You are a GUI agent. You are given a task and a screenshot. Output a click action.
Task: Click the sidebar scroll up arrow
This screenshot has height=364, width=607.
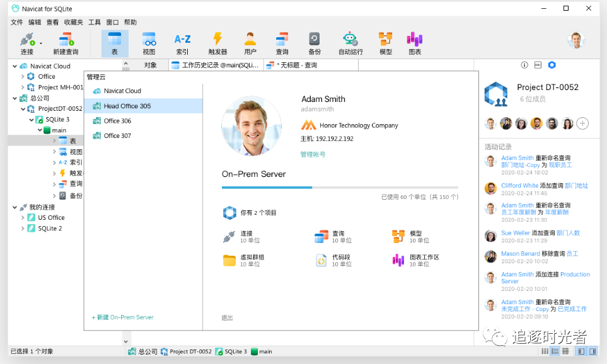point(126,64)
